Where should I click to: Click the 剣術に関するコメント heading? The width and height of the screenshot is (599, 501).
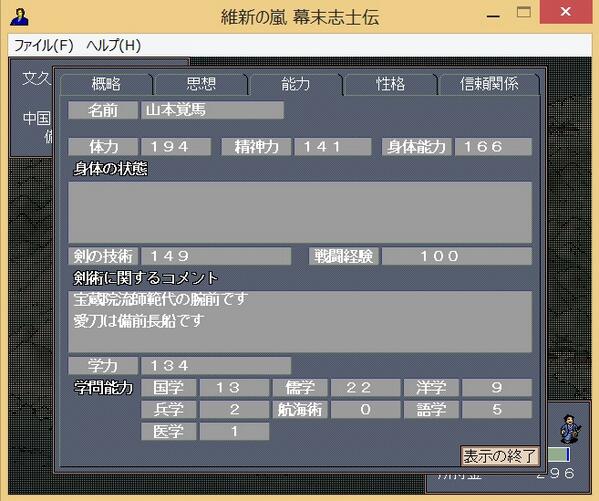click(146, 278)
